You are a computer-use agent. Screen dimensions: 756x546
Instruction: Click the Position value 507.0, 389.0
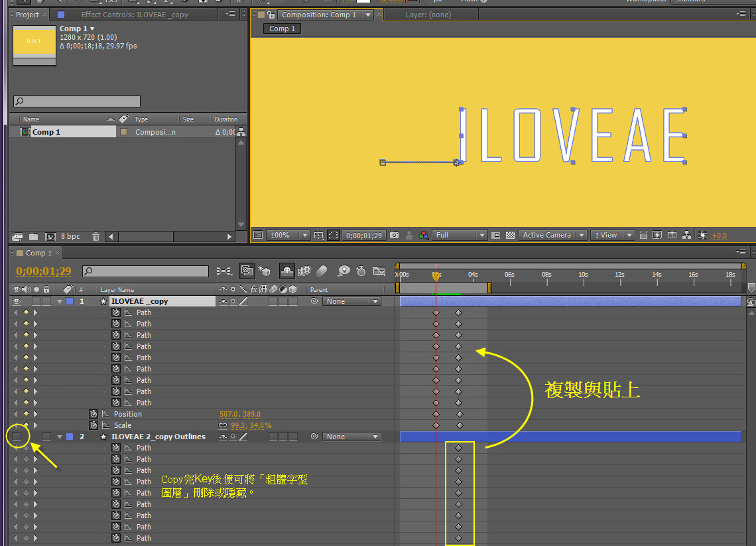(239, 415)
